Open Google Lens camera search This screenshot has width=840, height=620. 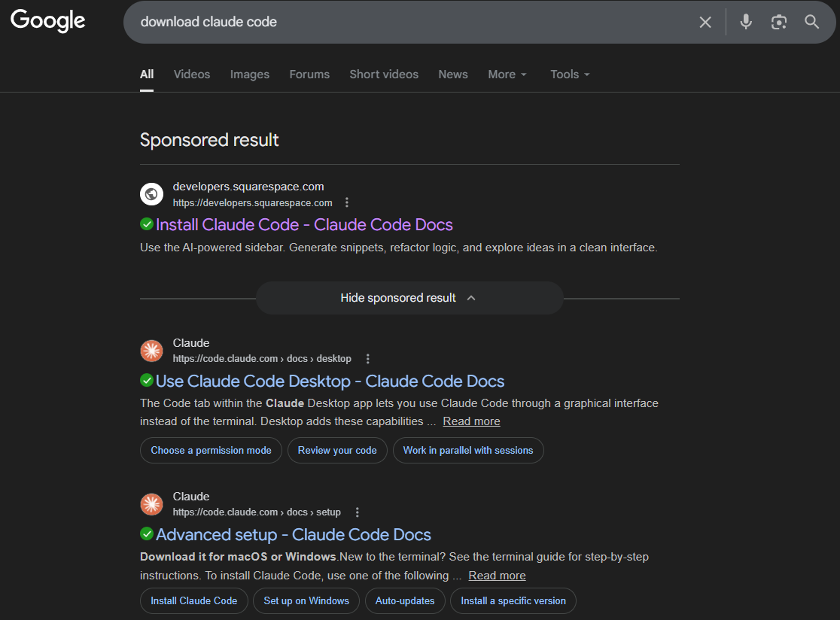778,22
